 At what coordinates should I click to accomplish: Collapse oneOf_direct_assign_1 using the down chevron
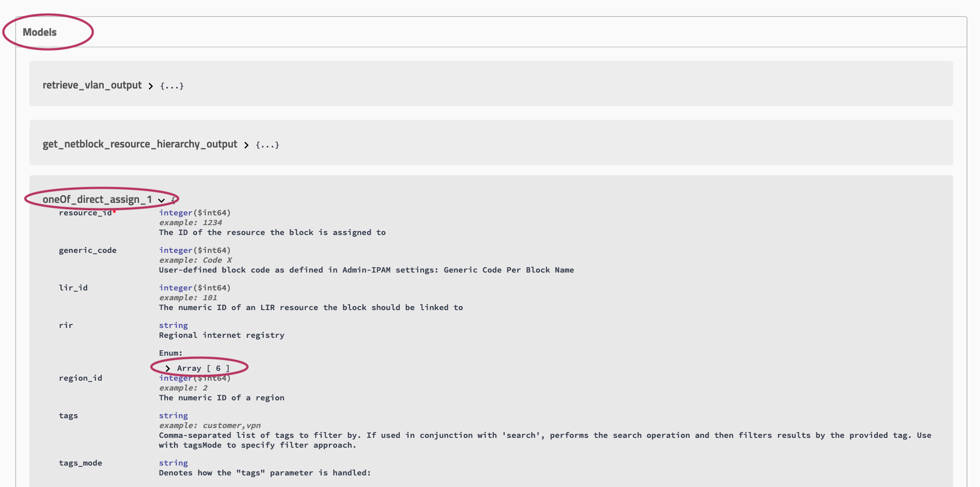tap(161, 200)
